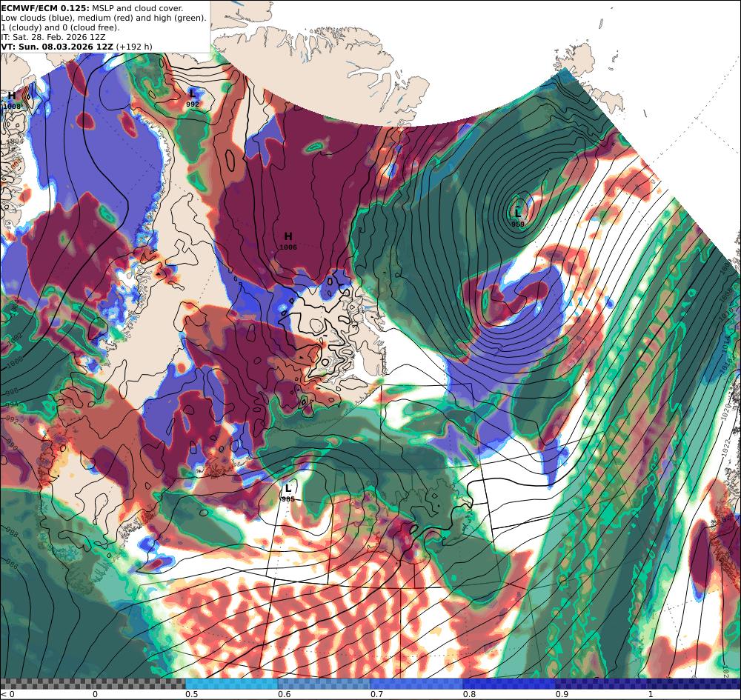This screenshot has height=700, width=741.
Task: Click the '1 (cloudy) and 0 (cloud free)' line
Action: (60, 27)
